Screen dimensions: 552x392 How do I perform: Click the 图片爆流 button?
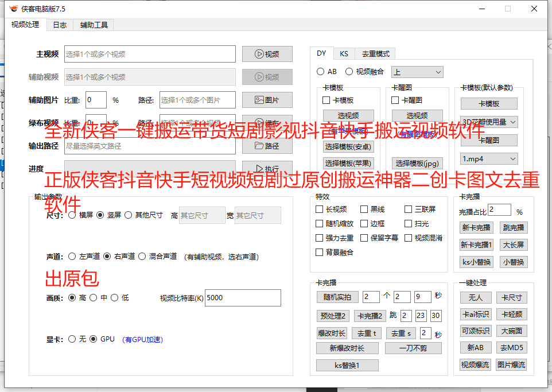512,365
